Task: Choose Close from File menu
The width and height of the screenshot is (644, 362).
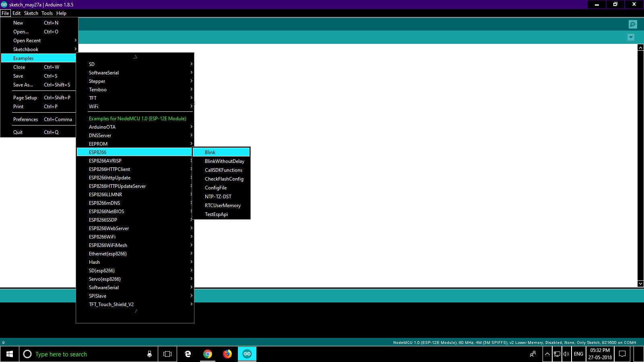Action: [39, 67]
